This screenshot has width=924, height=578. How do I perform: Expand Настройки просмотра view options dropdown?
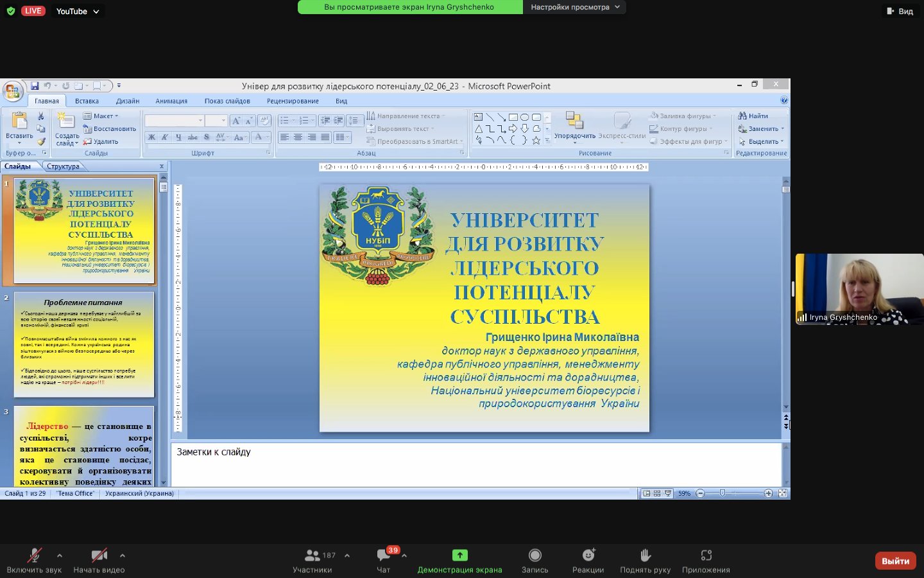click(x=574, y=7)
